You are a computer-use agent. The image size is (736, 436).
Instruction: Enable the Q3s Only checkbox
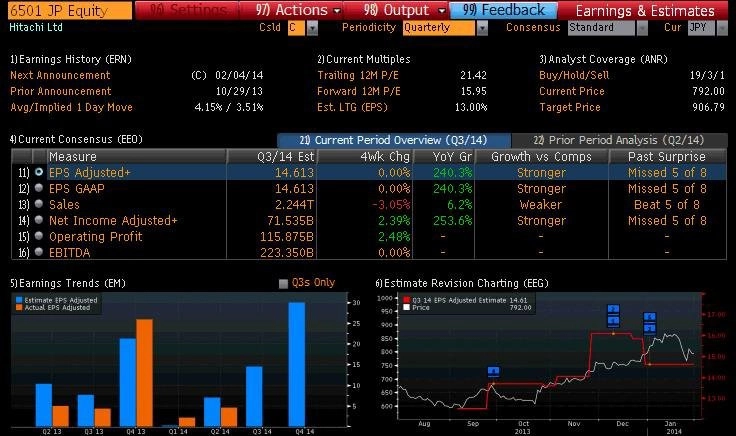pos(283,283)
